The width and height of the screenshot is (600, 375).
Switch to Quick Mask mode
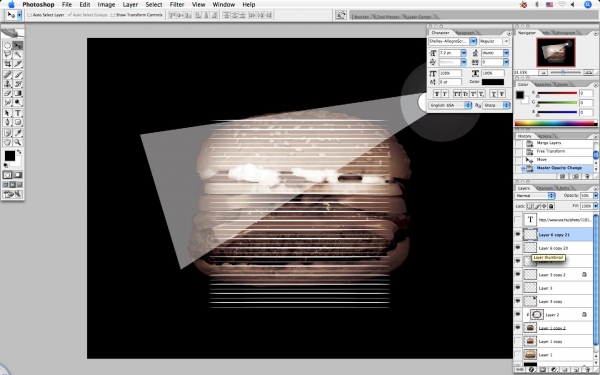18,175
